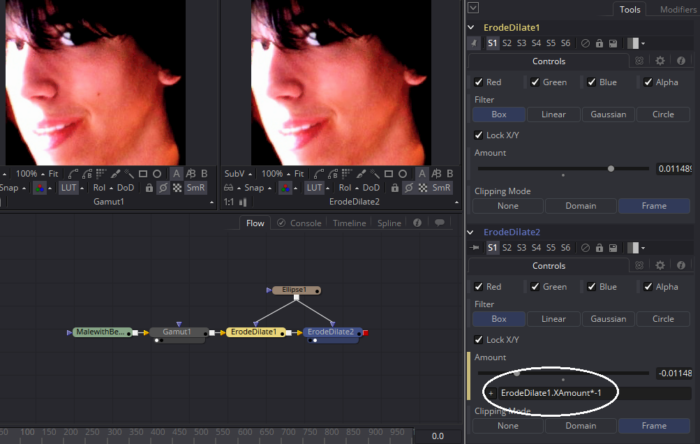
Task: Collapse the ErodeDilate1 tool header
Action: tap(471, 27)
